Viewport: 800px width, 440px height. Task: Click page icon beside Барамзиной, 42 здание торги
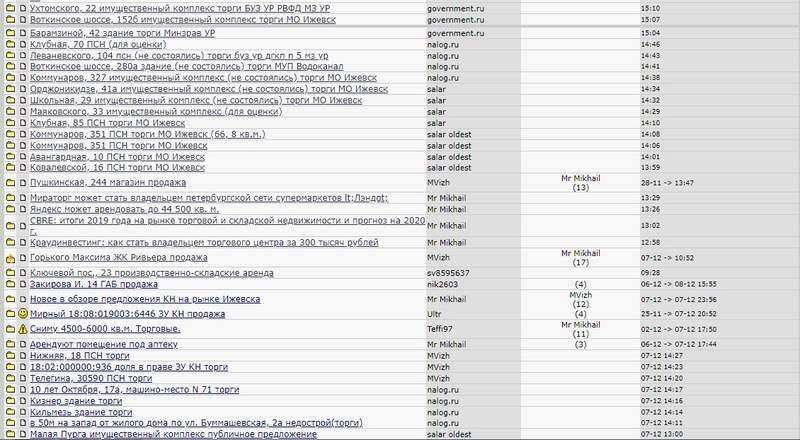coord(22,33)
